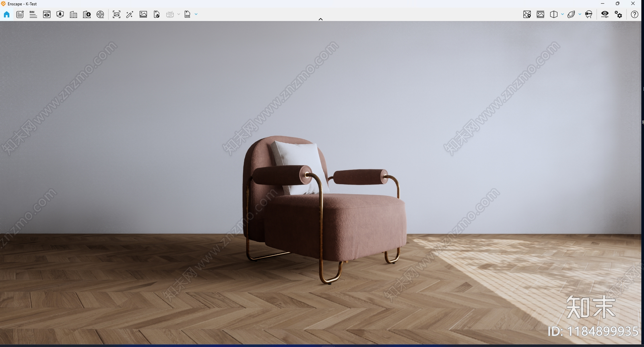644x347 pixels.
Task: Click the 360 panorama icon
Action: click(x=170, y=14)
